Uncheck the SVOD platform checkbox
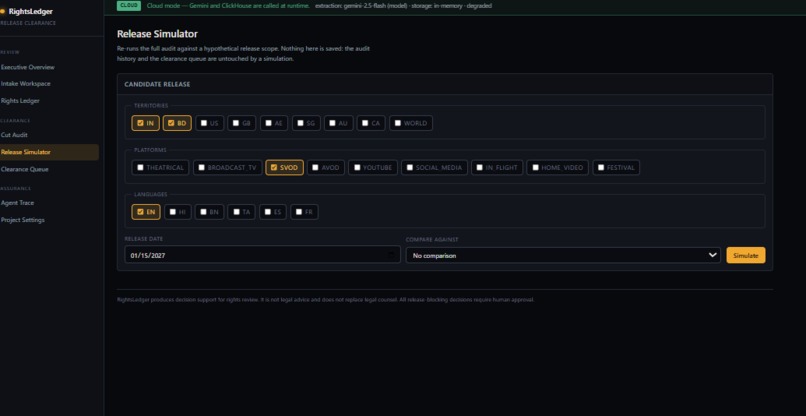Screen dimensions: 806x416 click(x=274, y=168)
